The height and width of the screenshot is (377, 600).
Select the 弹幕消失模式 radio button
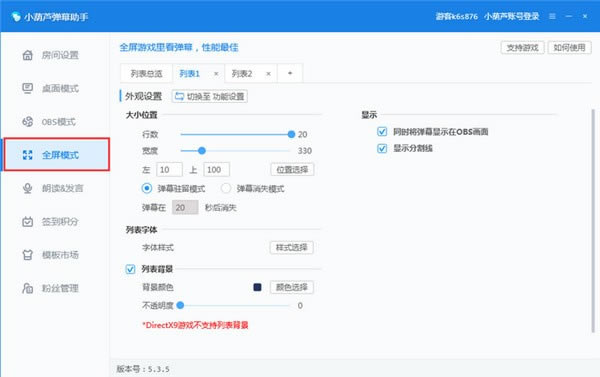(x=226, y=188)
